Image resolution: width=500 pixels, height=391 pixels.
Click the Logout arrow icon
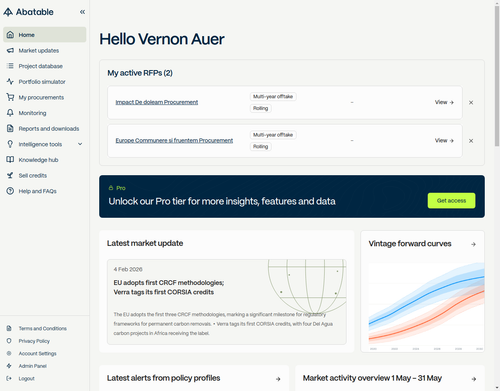(9, 378)
